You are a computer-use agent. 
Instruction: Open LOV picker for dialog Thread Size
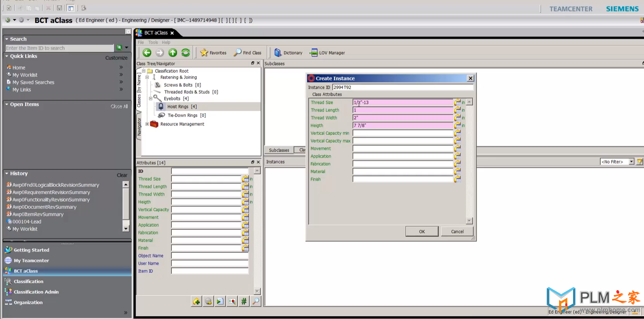pos(458,102)
